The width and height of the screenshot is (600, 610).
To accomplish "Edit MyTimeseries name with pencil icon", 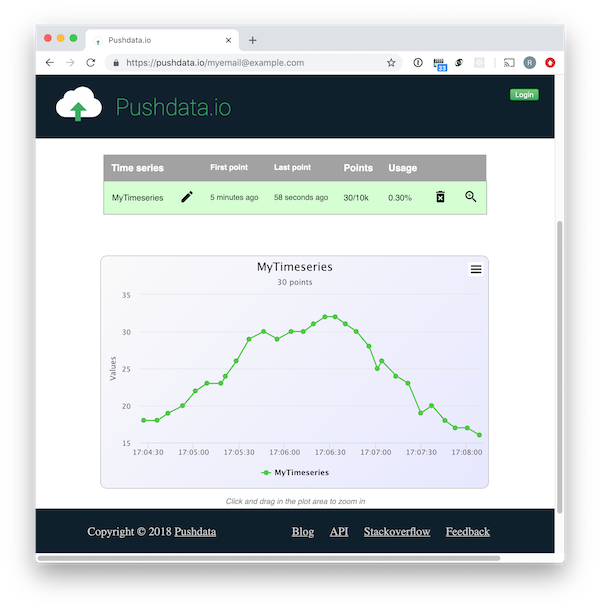I will (x=187, y=197).
